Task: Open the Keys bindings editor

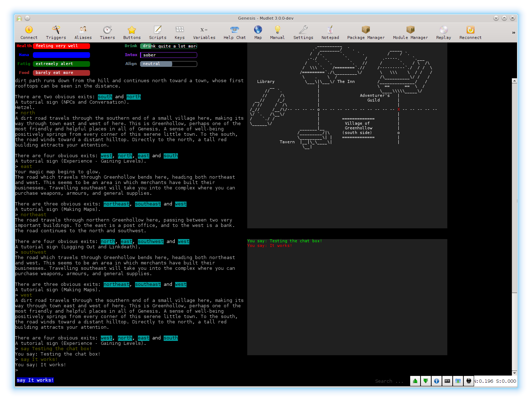Action: pos(180,33)
